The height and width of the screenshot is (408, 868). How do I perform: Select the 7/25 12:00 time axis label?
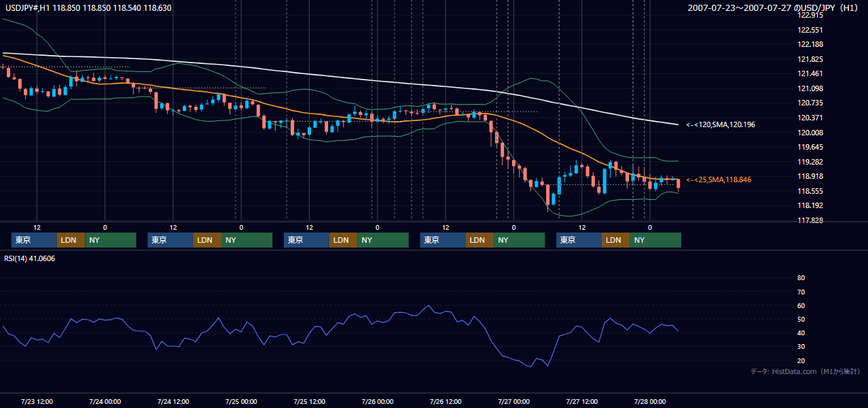point(309,401)
